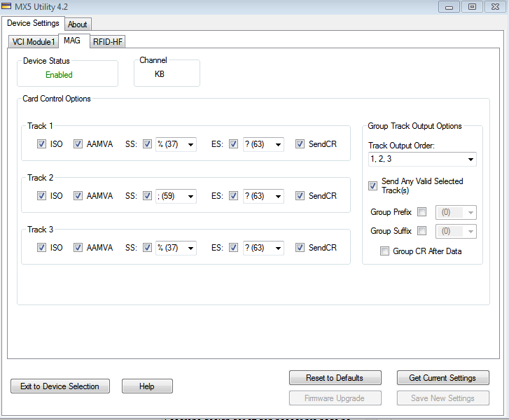This screenshot has width=509, height=420.
Task: Open the RFID-HF tab
Action: (107, 42)
